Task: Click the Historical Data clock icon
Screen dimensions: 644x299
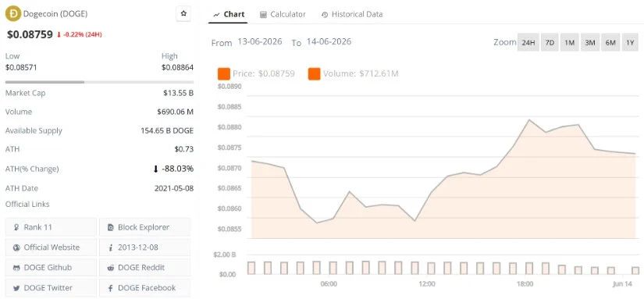Action: point(325,15)
